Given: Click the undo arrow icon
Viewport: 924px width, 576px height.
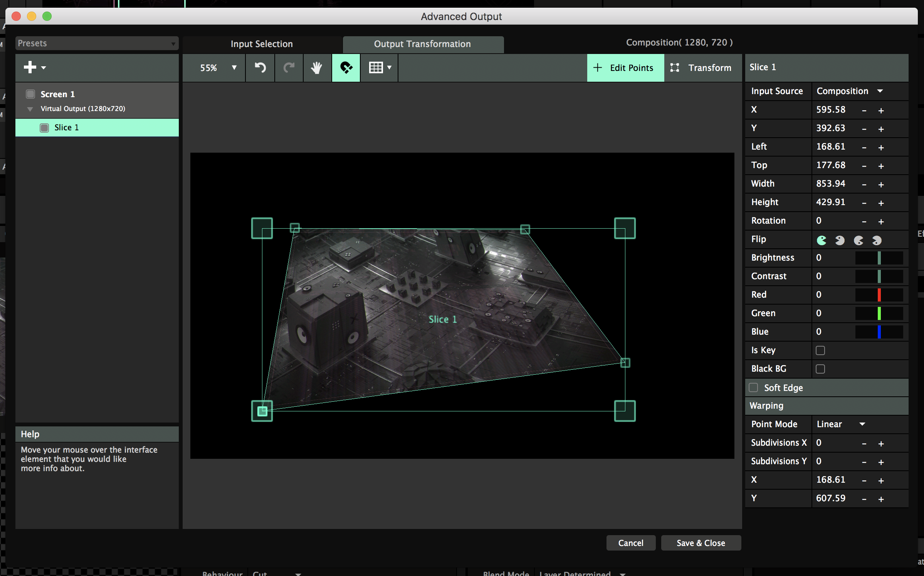Looking at the screenshot, I should tap(260, 68).
